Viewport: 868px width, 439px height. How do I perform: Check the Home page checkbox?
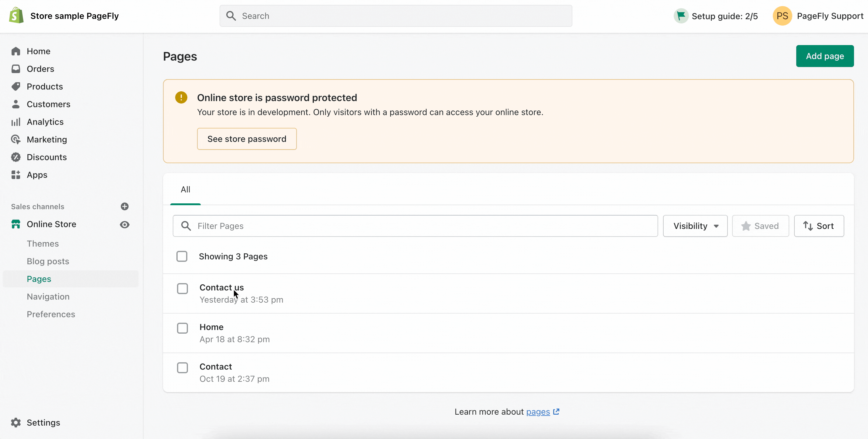182,328
